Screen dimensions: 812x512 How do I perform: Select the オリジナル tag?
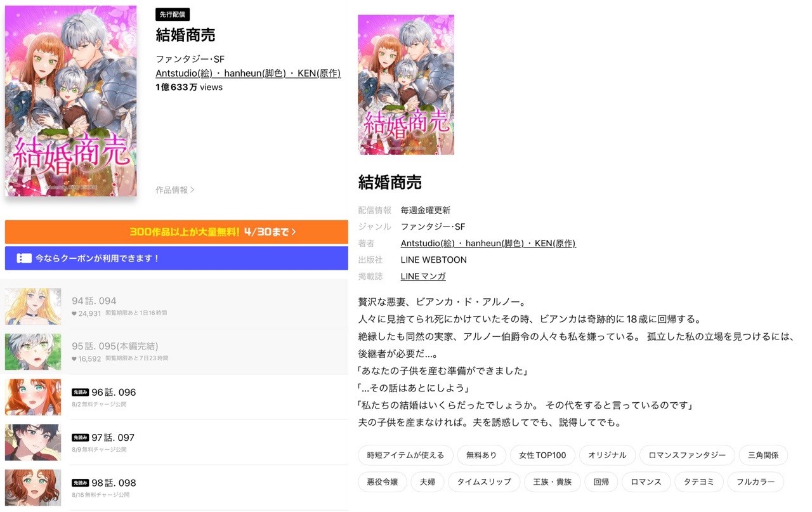[607, 455]
